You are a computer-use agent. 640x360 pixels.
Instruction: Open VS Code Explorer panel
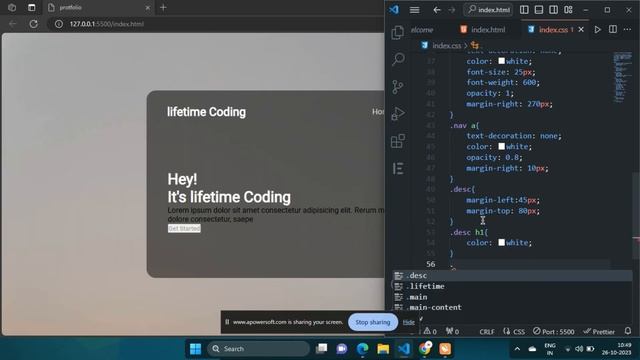click(x=398, y=32)
